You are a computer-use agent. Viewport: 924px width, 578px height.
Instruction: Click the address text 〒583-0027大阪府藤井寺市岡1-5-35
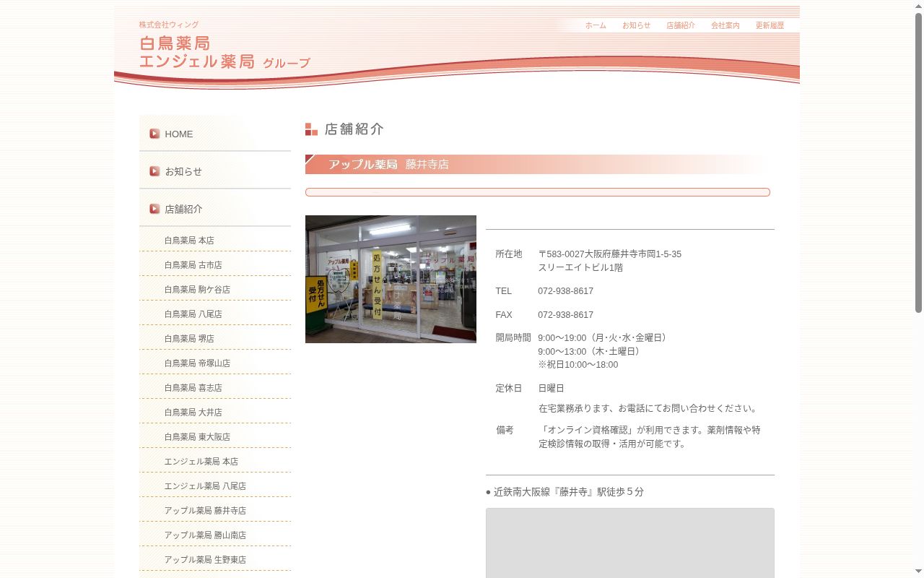[x=610, y=254]
